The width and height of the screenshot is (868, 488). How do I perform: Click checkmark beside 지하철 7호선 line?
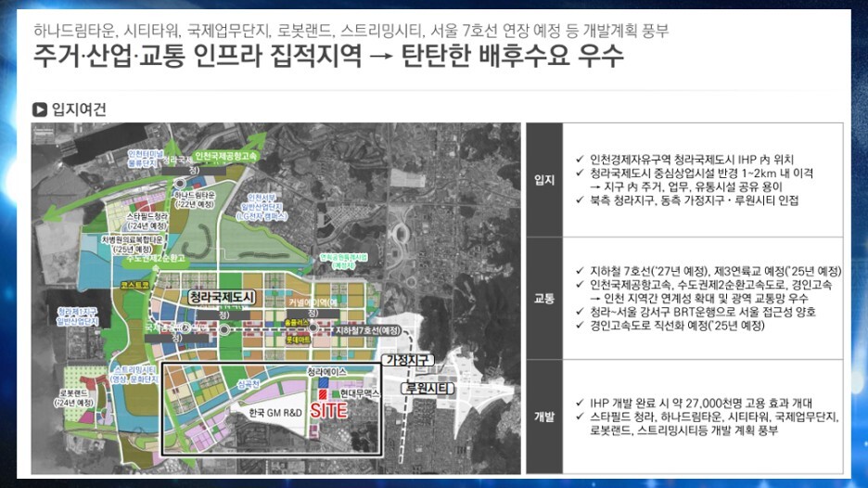pos(580,272)
